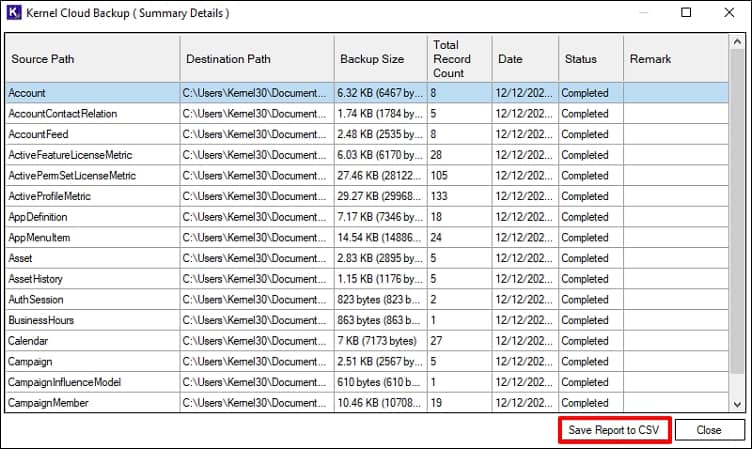Image resolution: width=752 pixels, height=449 pixels.
Task: Select the CampaignInfluenceModel row
Action: pyautogui.click(x=367, y=382)
